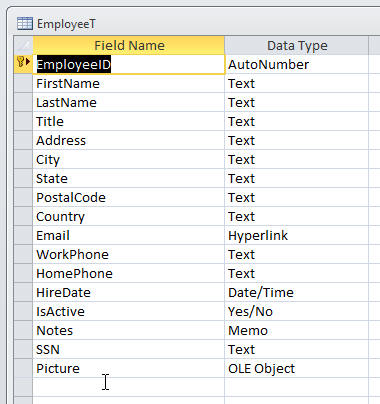Click the select-all corner box of the grid
This screenshot has height=404, width=380.
point(23,46)
